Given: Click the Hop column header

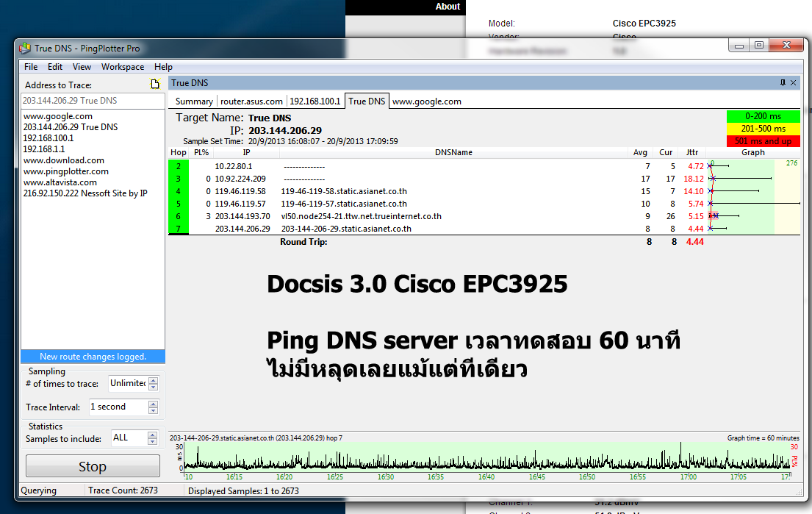Looking at the screenshot, I should point(178,152).
